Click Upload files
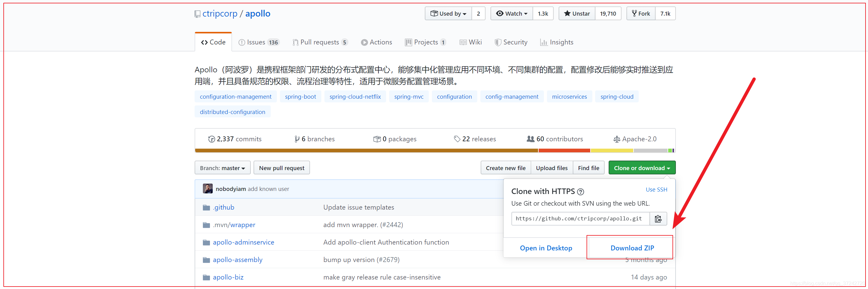Viewport: 868px width, 289px height. [x=552, y=168]
